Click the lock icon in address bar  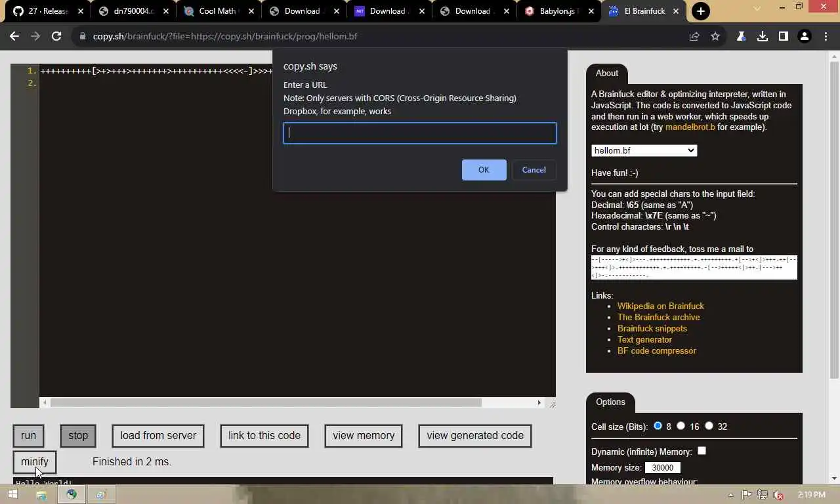tap(83, 37)
